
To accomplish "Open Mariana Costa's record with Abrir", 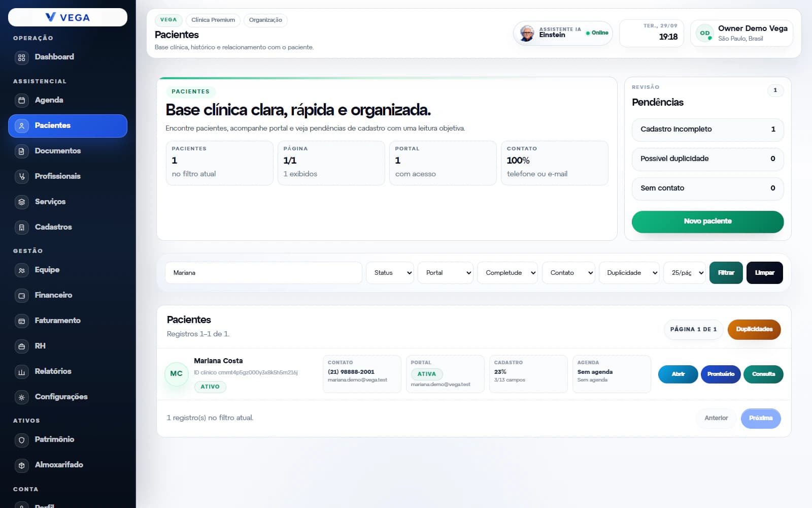I will (678, 374).
